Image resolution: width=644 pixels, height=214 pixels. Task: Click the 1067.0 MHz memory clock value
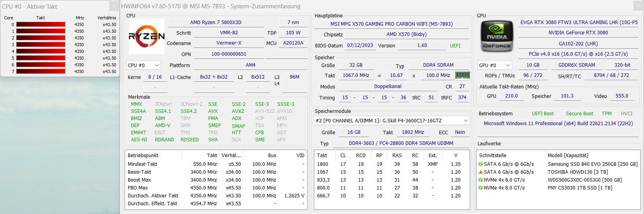[356, 75]
